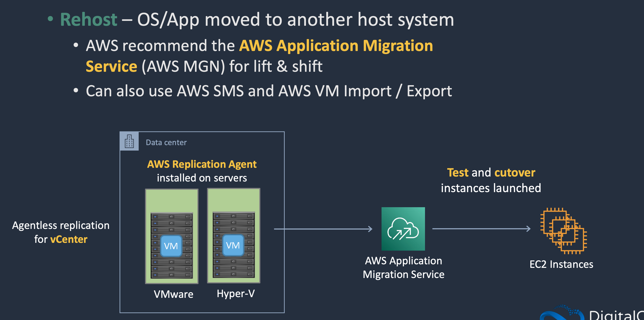Select the VMware server rack image
The width and height of the screenshot is (644, 320).
tap(172, 245)
